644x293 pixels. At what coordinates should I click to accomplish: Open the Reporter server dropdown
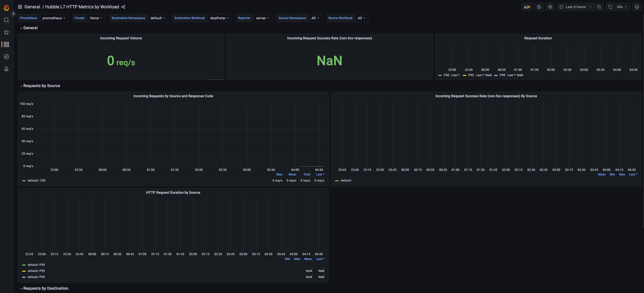[x=262, y=18]
